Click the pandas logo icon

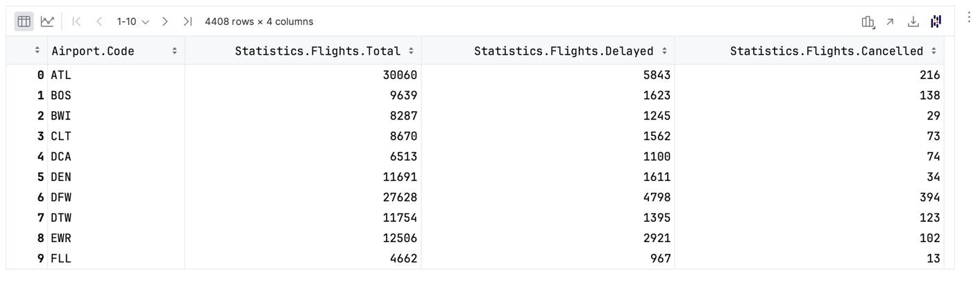[x=936, y=22]
